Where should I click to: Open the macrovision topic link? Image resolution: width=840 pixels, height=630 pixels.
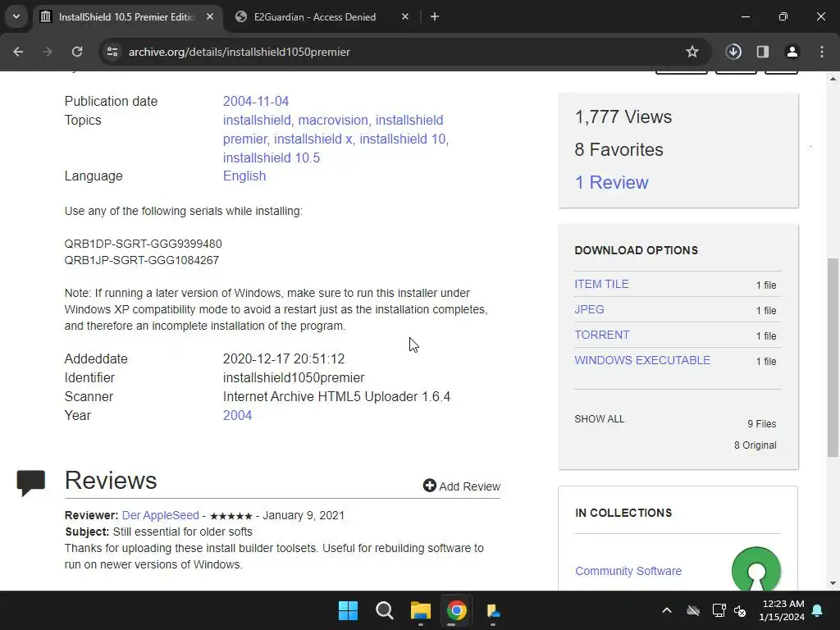point(333,120)
